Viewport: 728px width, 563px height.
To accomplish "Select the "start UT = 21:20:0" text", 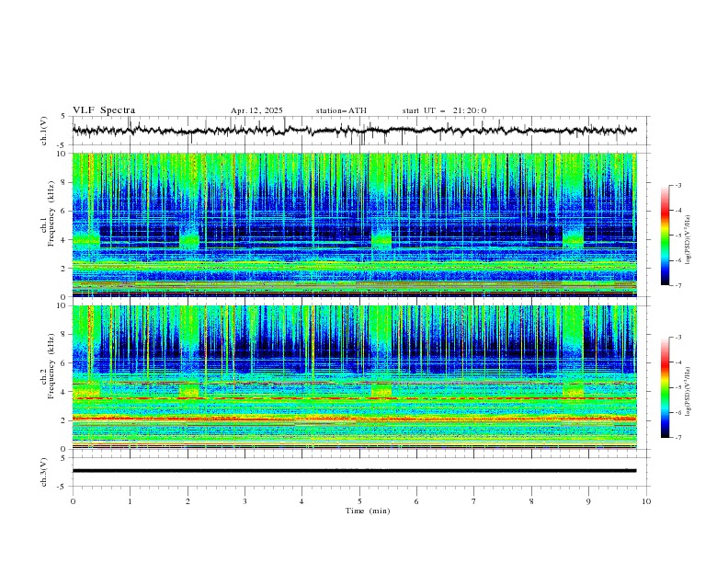I will pyautogui.click(x=444, y=110).
